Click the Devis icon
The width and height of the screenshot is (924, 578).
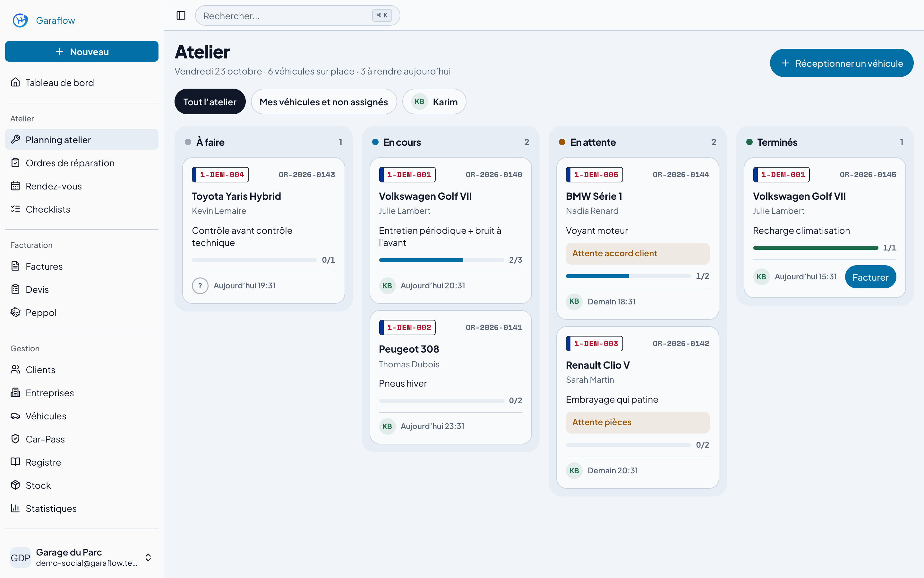(x=15, y=289)
